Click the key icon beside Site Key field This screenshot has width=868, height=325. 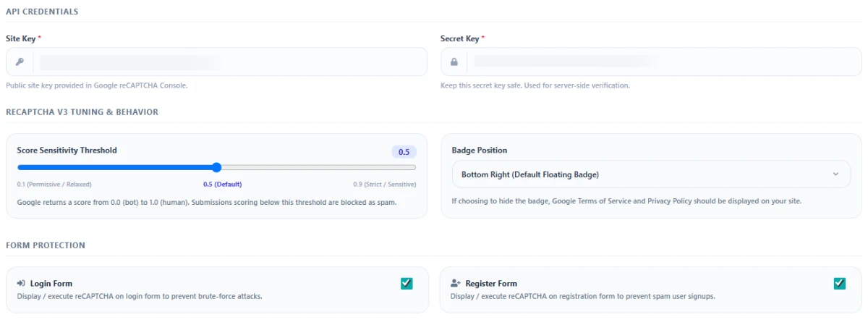pyautogui.click(x=20, y=62)
